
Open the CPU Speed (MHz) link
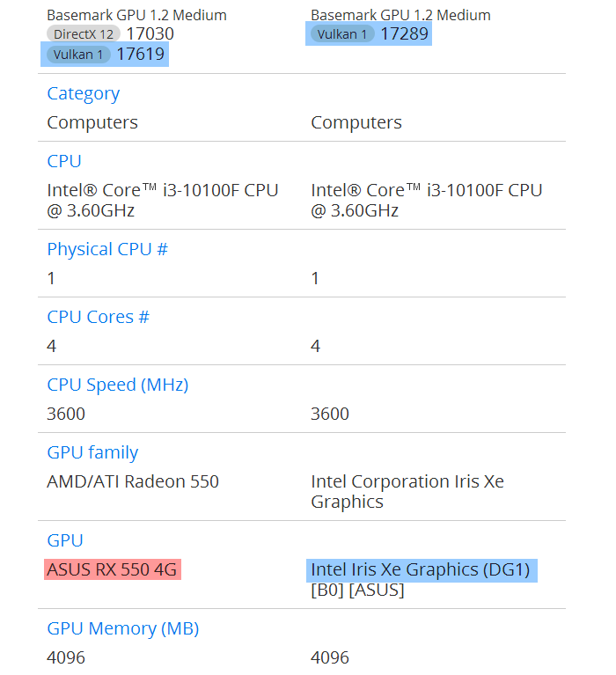(x=117, y=385)
